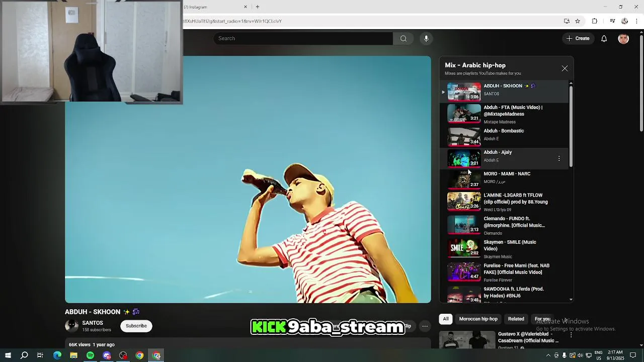Open OBS Studio from taskbar

click(123, 355)
